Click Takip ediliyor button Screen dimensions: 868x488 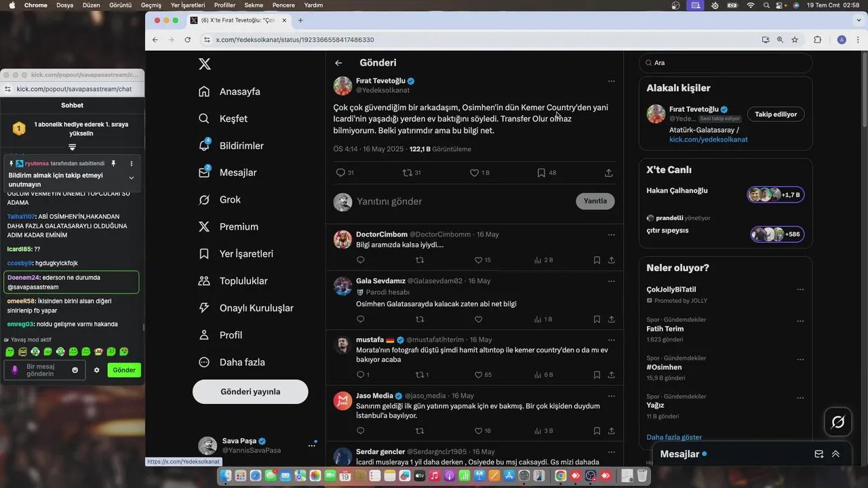coord(776,114)
